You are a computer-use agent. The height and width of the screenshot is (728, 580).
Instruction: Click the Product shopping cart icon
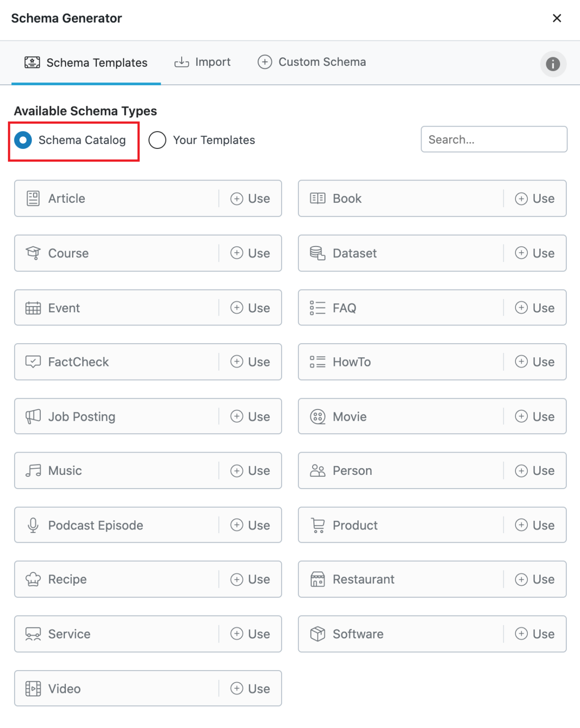click(318, 525)
